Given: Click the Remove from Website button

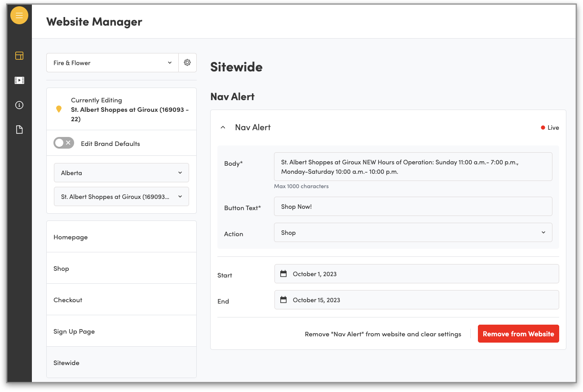Looking at the screenshot, I should 518,334.
